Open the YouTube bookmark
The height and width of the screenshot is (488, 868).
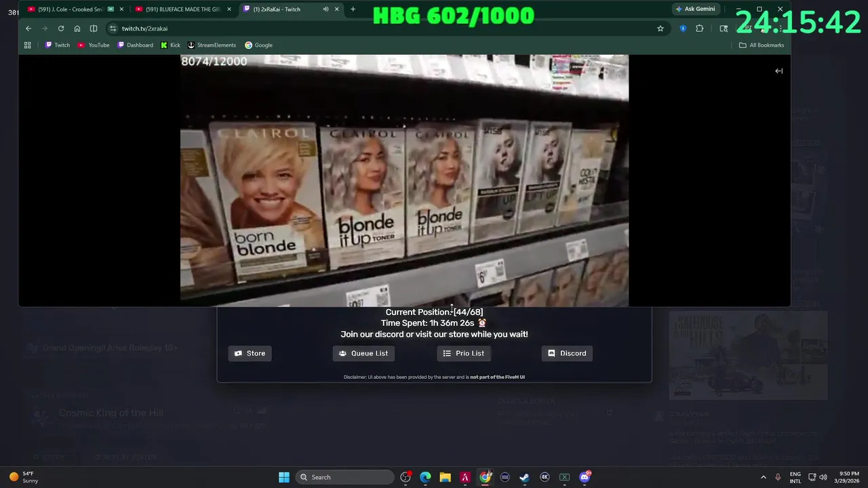tap(94, 45)
